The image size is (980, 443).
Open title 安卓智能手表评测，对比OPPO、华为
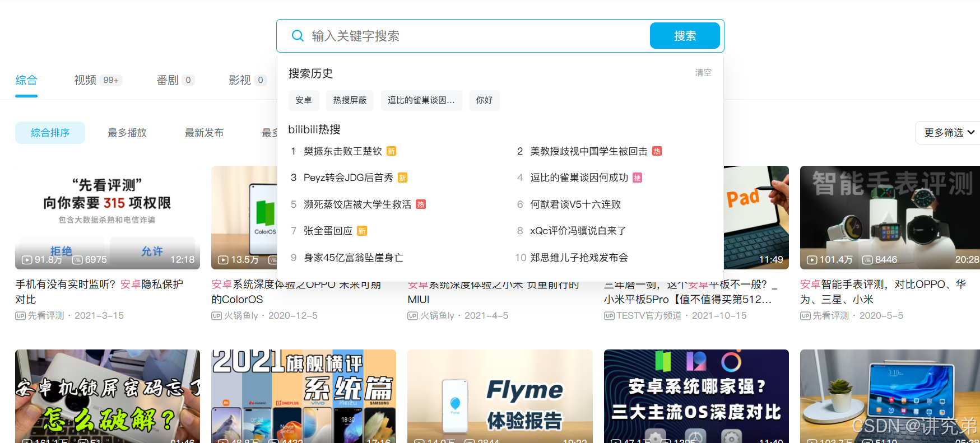coord(883,292)
